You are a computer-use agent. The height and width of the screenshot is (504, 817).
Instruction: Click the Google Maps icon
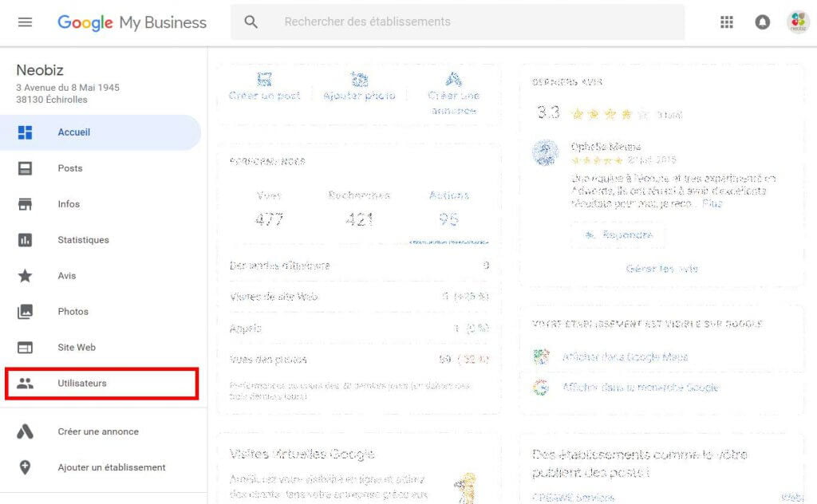tap(542, 356)
